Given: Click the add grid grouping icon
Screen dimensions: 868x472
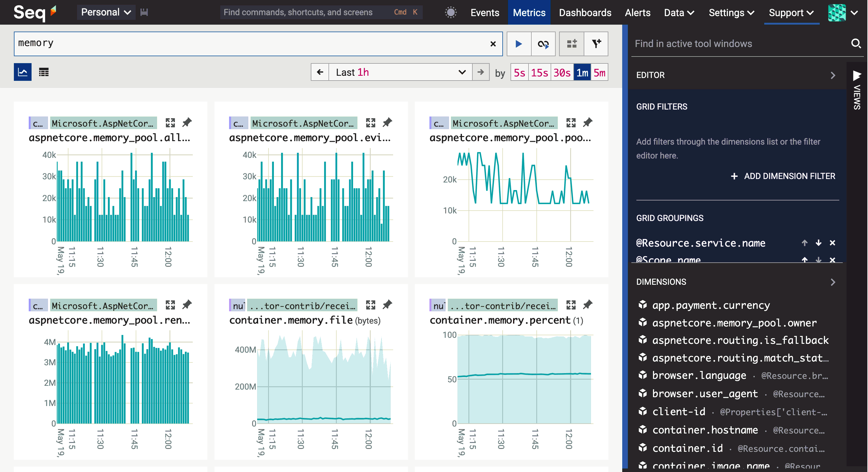Looking at the screenshot, I should click(x=571, y=44).
